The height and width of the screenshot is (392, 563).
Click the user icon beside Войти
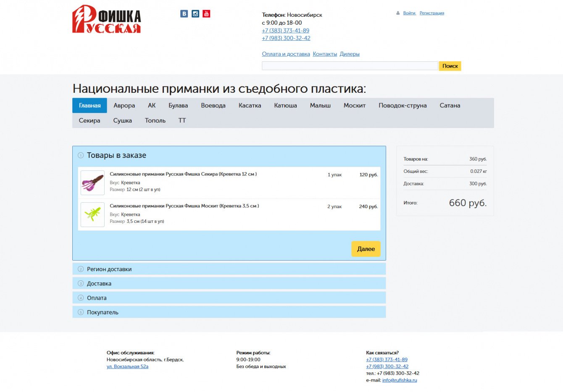398,13
